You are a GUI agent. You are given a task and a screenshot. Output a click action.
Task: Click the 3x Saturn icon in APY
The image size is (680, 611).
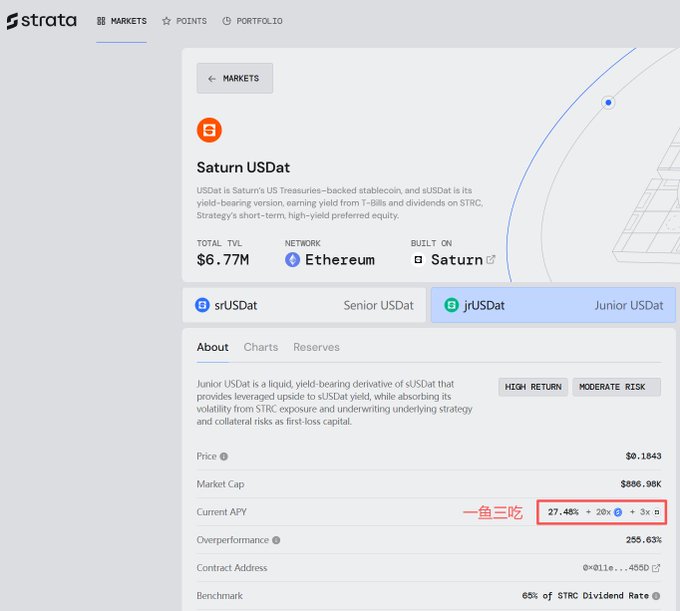tap(657, 512)
